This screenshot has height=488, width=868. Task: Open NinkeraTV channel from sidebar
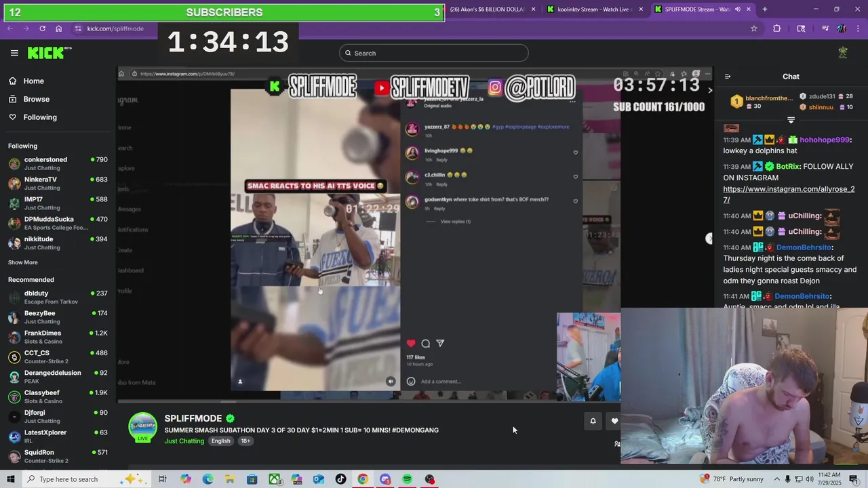tap(58, 183)
